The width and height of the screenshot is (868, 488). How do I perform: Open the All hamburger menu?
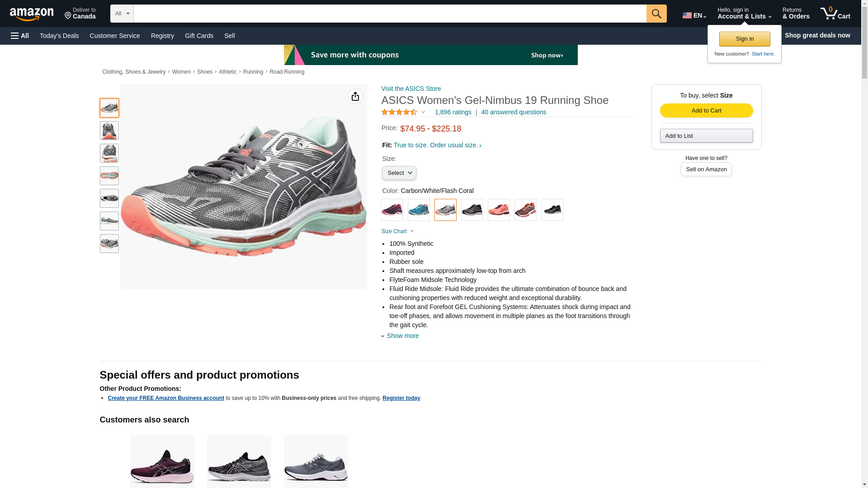[x=20, y=36]
